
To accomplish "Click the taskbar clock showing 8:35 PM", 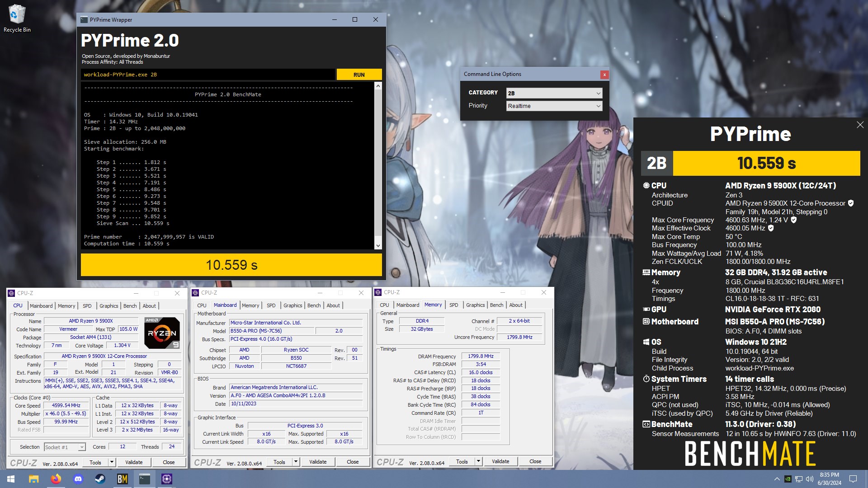I will coord(829,479).
